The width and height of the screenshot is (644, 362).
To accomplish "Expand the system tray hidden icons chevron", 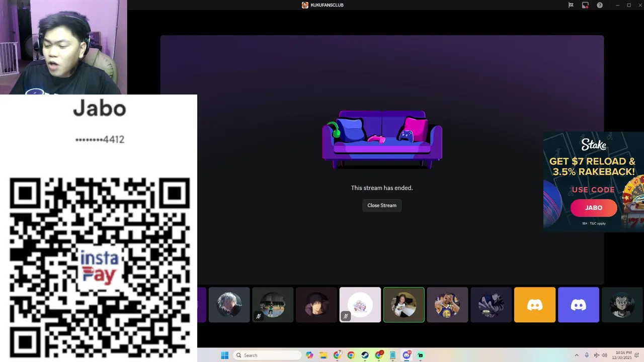I will coord(577,355).
